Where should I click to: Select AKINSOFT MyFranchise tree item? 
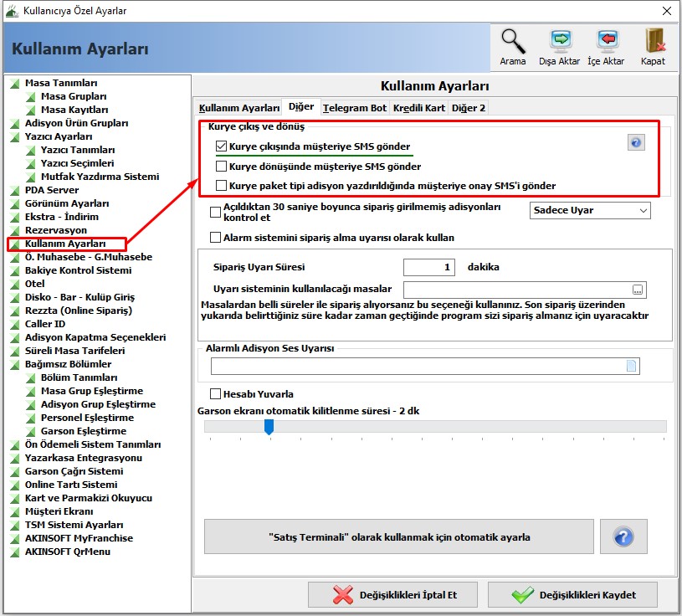point(79,538)
